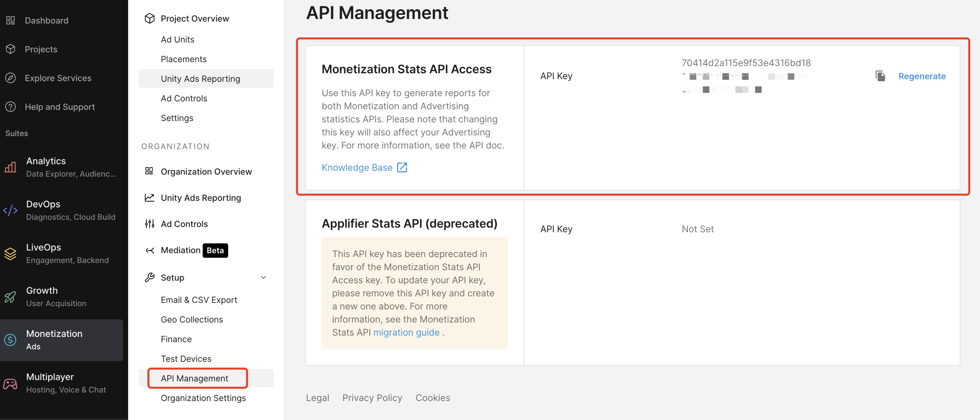
Task: Regenerate the Monetization Stats API key
Action: click(922, 76)
